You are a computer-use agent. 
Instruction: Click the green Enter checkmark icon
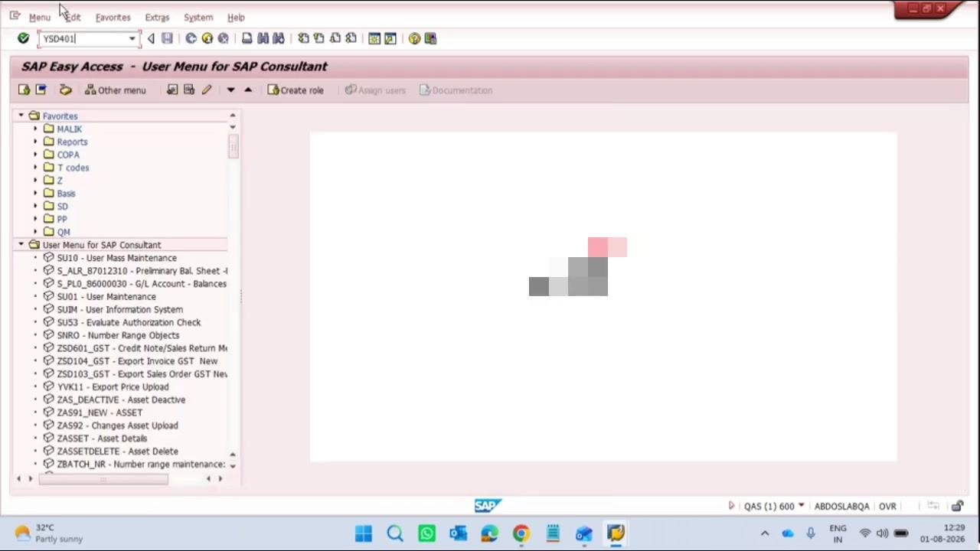click(23, 38)
